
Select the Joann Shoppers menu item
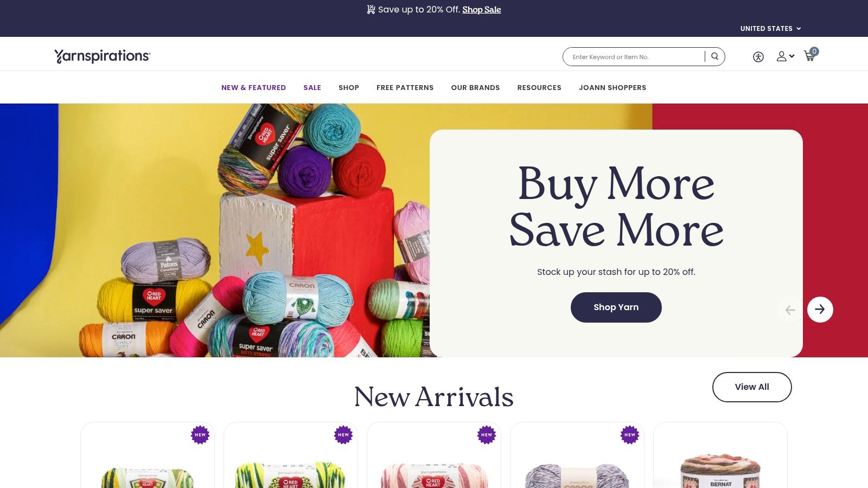(612, 87)
